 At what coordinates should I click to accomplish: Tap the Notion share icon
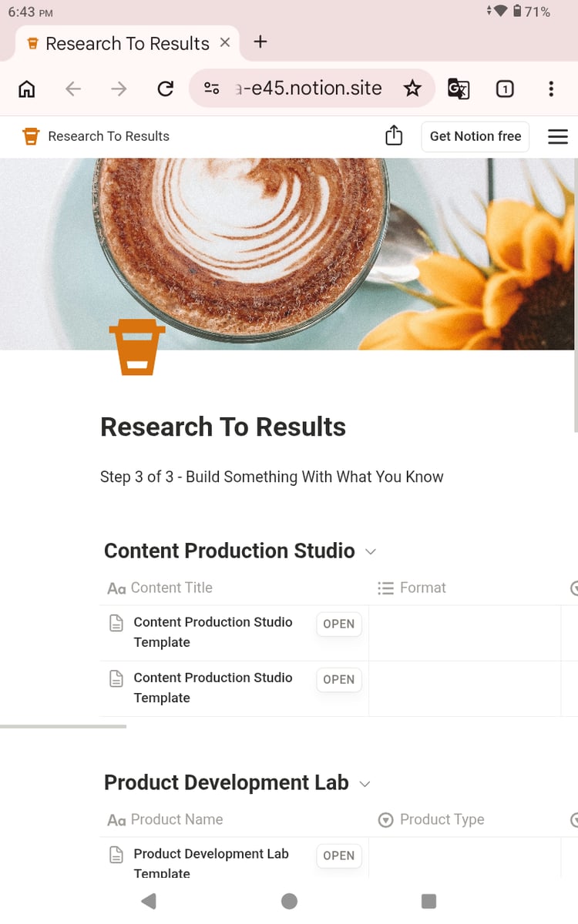pos(394,136)
